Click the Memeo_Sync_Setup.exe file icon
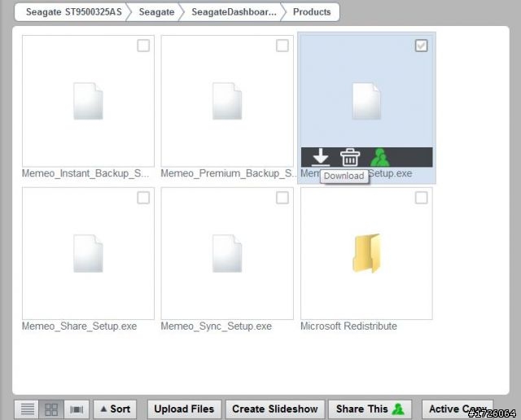521x420 pixels. (227, 253)
